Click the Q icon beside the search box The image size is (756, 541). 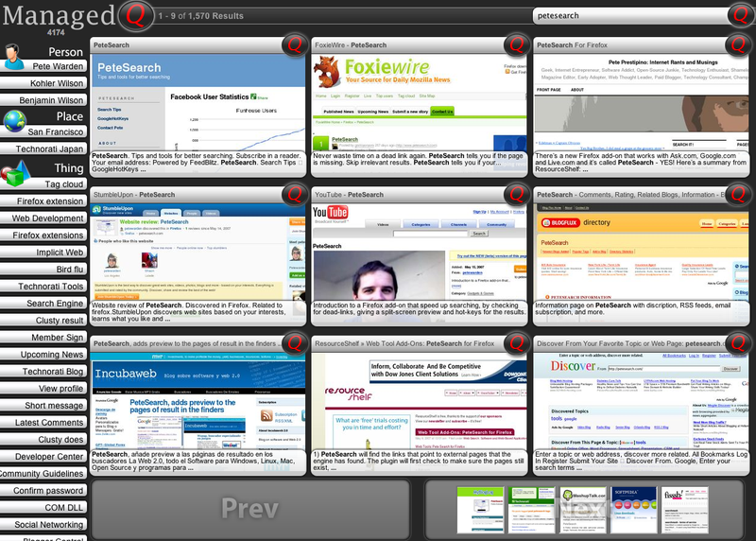point(739,15)
